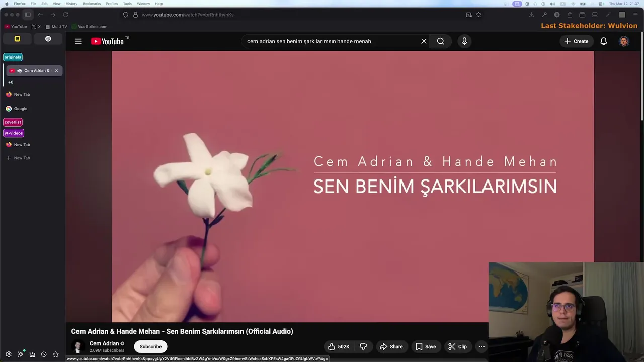Open the YouTube bookmark in bookmarks bar
The height and width of the screenshot is (362, 644).
(16, 27)
